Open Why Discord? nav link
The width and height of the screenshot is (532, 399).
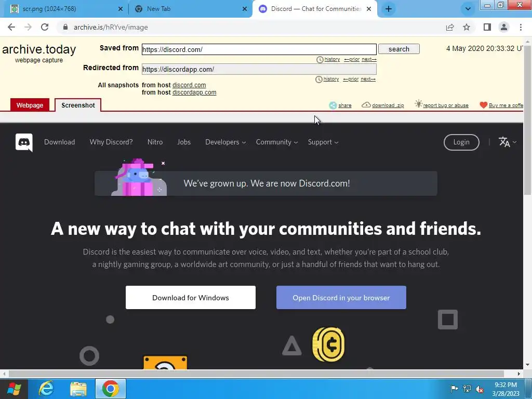[111, 142]
